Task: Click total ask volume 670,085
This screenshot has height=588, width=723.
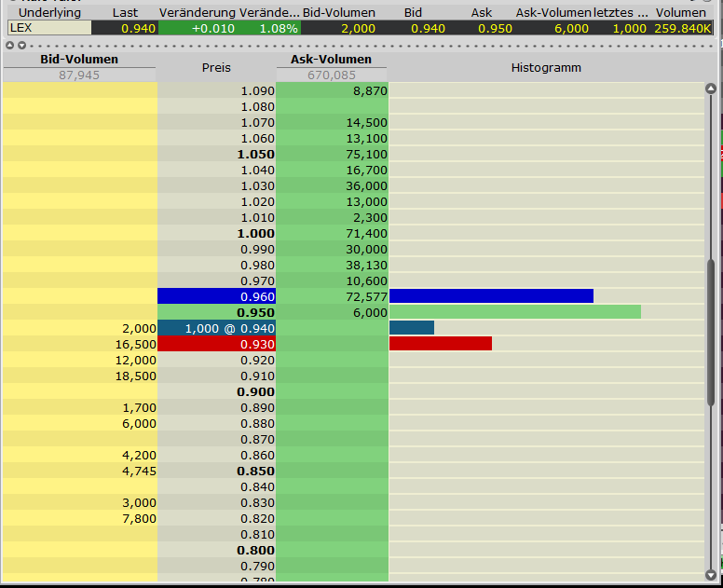Action: [332, 75]
